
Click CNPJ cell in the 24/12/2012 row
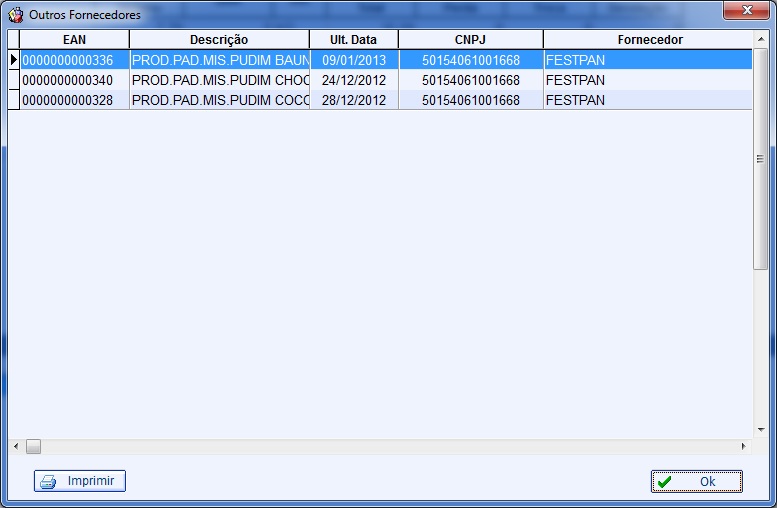tap(471, 80)
